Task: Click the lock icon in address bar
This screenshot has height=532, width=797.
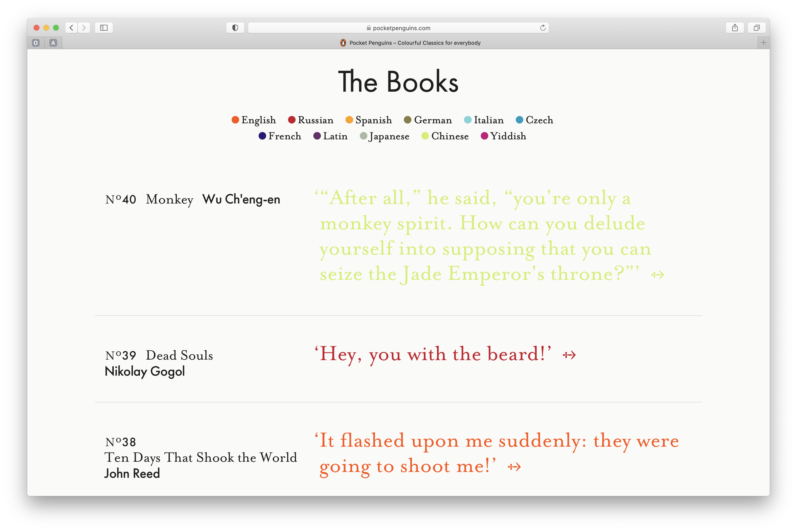Action: pyautogui.click(x=369, y=28)
